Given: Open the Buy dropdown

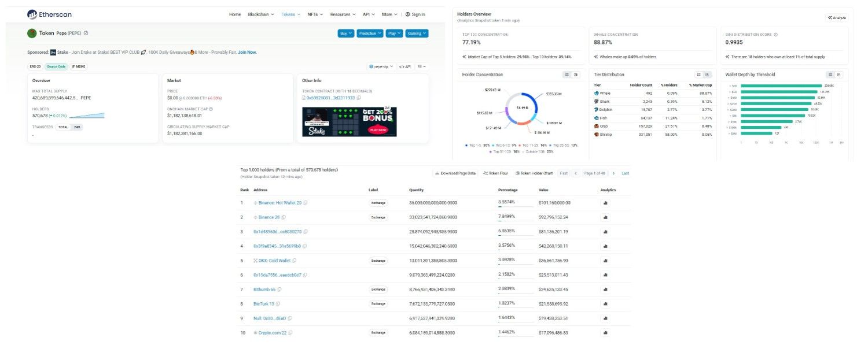Looking at the screenshot, I should click(x=345, y=34).
